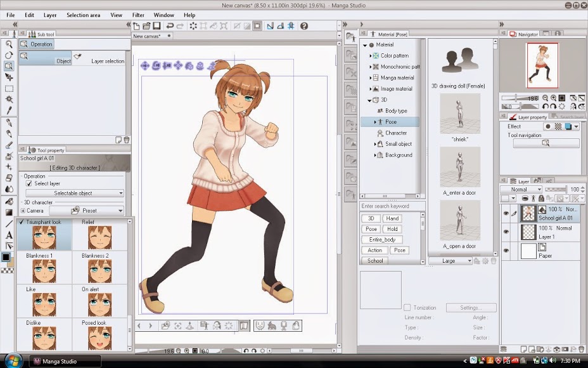The height and width of the screenshot is (368, 588).
Task: Open the layer blend mode Normal dropdown
Action: [x=521, y=189]
